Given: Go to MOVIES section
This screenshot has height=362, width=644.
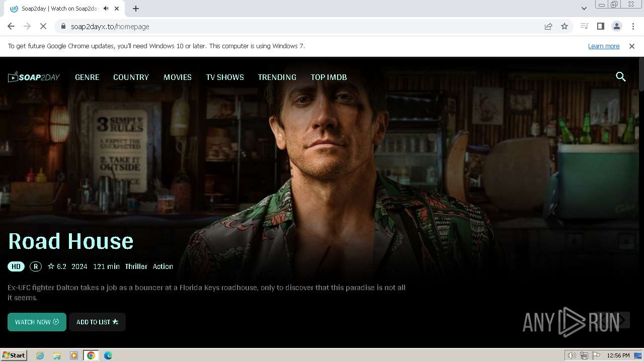Looking at the screenshot, I should pos(178,77).
